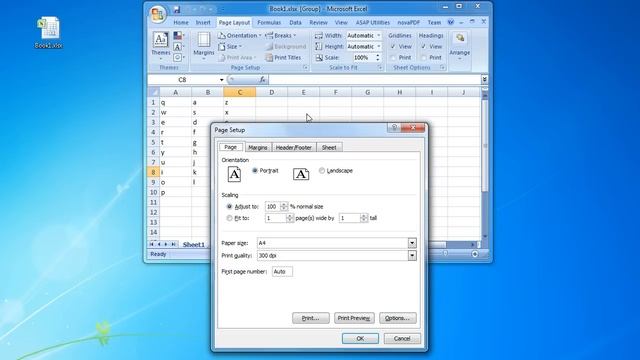Select cell A1 containing q
The width and height of the screenshot is (640, 360).
click(x=176, y=102)
